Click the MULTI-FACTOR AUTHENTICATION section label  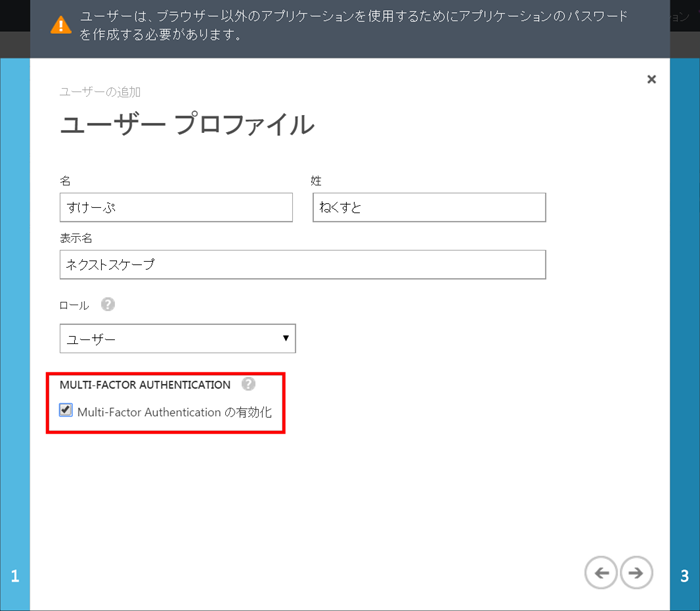[x=145, y=385]
